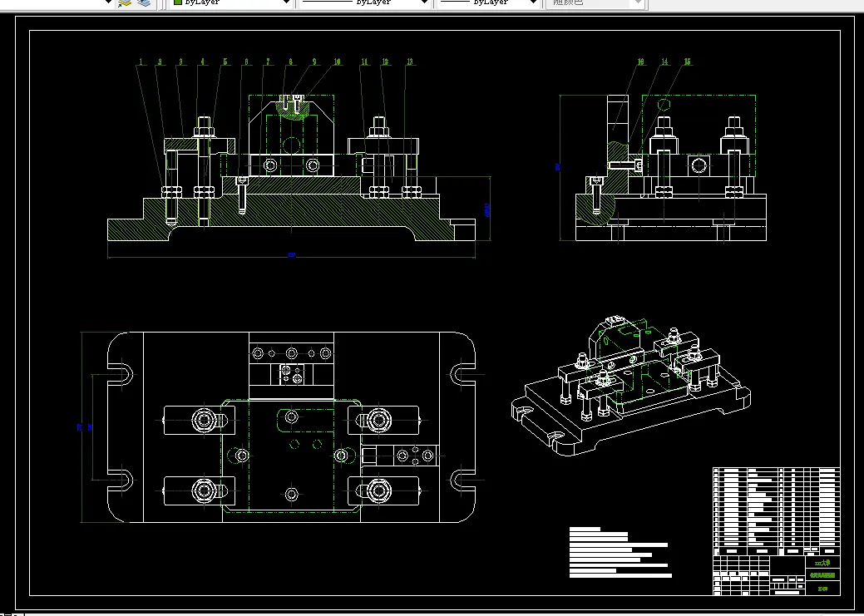864x616 pixels.
Task: Select the technical requirements text block
Action: tap(620, 553)
